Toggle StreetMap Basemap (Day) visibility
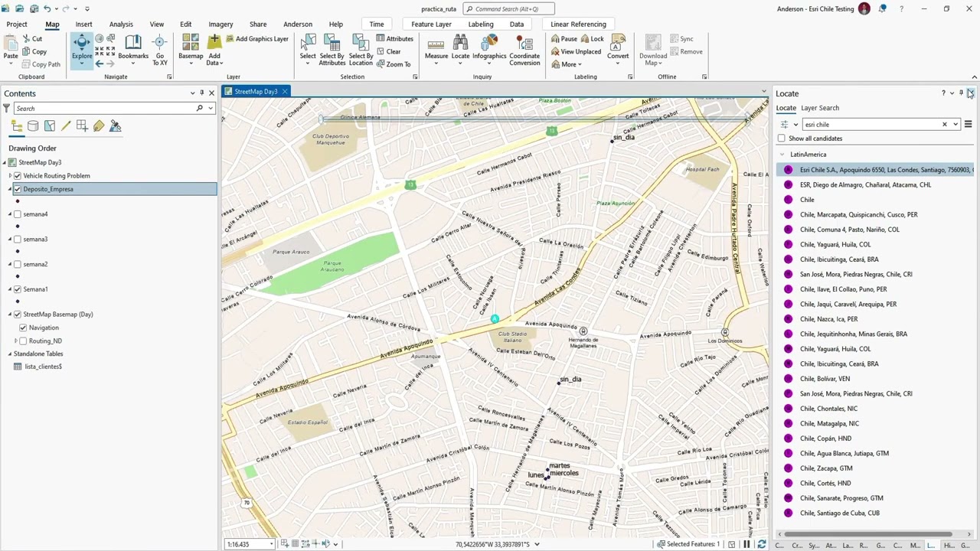Screen dimensions: 980x551 pos(18,315)
